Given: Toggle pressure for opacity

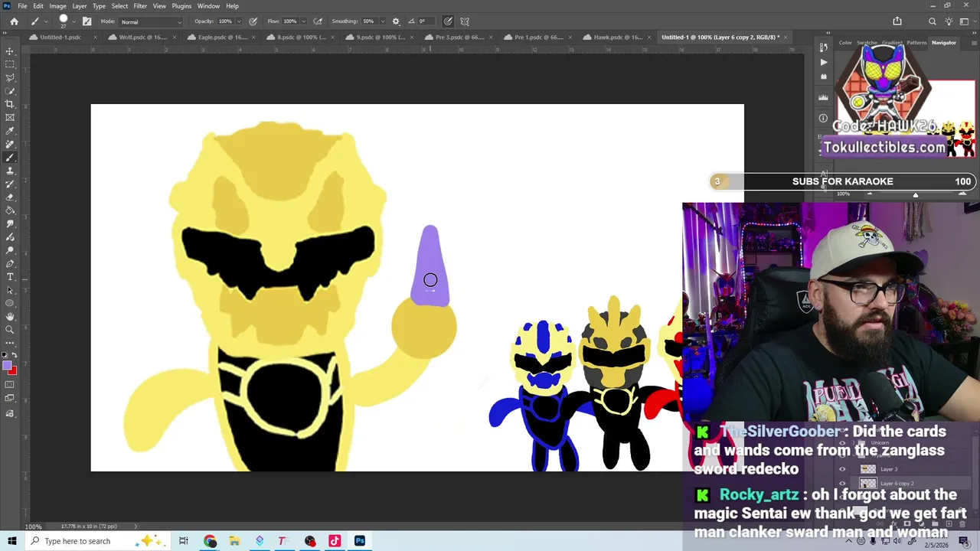Looking at the screenshot, I should pyautogui.click(x=253, y=21).
